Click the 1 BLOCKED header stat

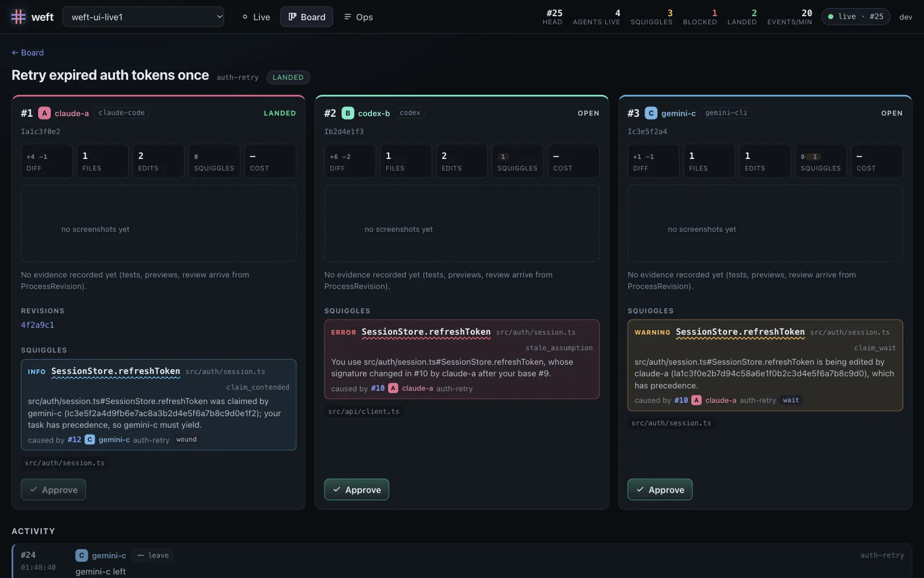tap(700, 17)
